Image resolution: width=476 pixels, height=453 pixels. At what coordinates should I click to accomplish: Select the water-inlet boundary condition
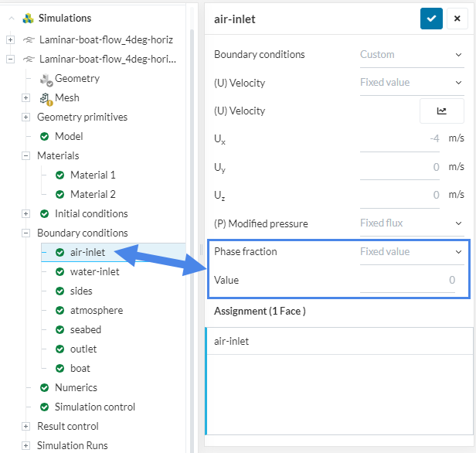[x=94, y=272]
